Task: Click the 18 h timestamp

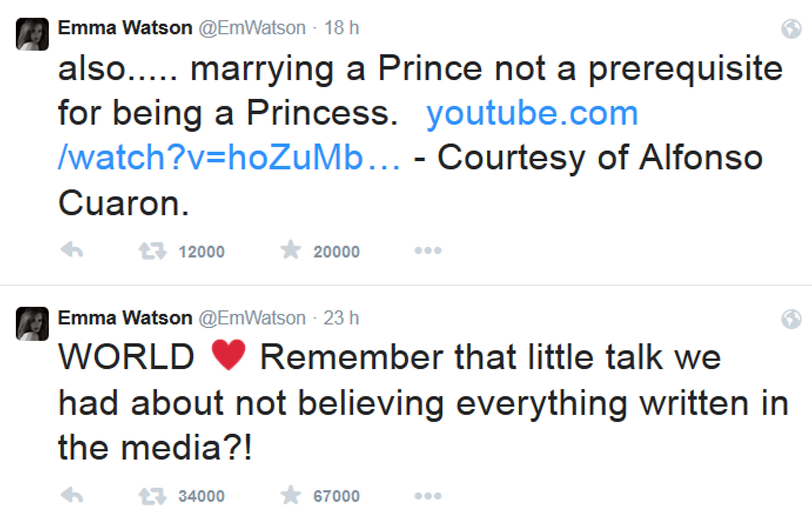Action: pos(342,28)
